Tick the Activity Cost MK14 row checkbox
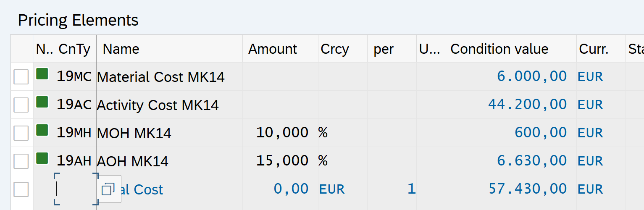Image resolution: width=644 pixels, height=210 pixels. point(21,105)
